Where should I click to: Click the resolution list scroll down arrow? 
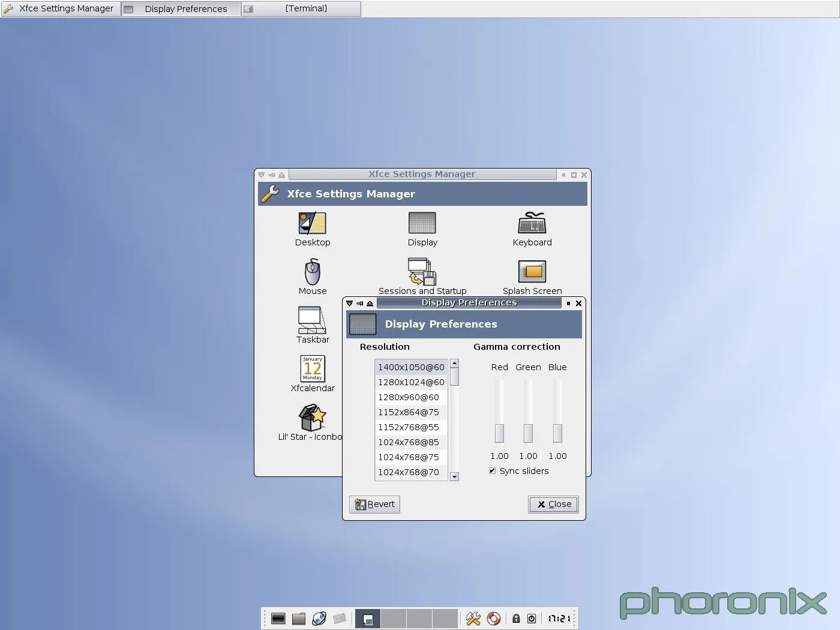[x=454, y=477]
